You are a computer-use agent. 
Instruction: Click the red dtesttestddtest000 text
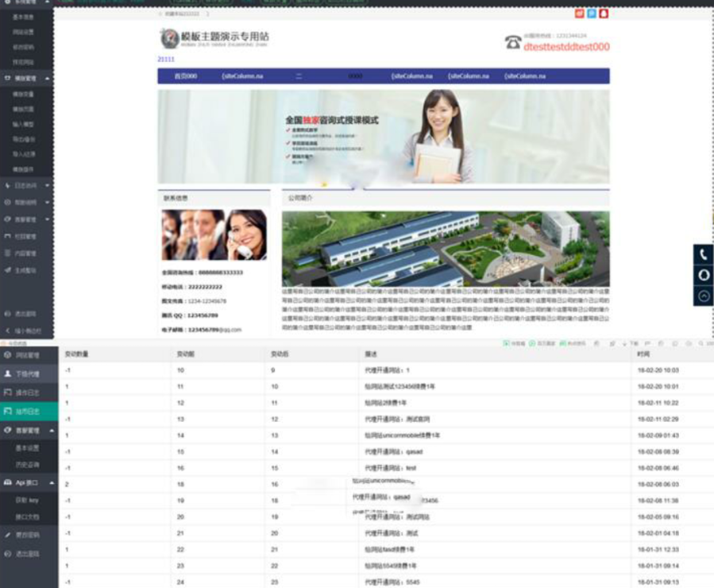pos(566,46)
